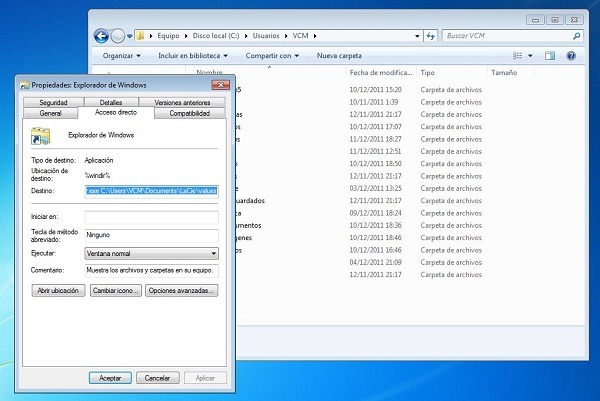Screen dimensions: 600x401
Task: Select Disco local (C:) breadcrumb
Action: coord(216,36)
